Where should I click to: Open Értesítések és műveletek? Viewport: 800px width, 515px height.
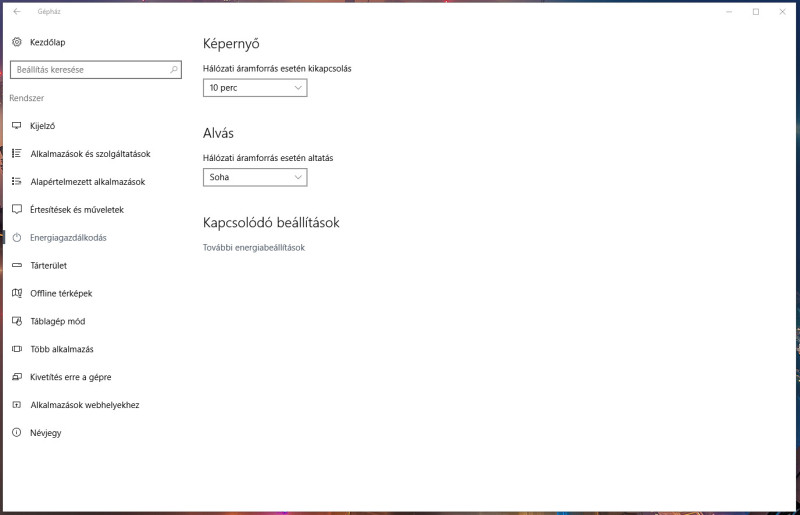77,210
